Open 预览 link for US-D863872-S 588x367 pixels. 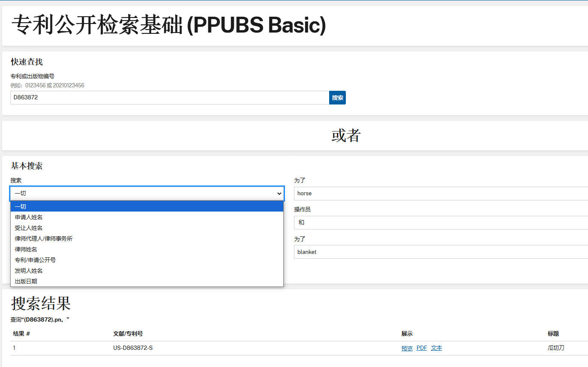click(x=407, y=348)
